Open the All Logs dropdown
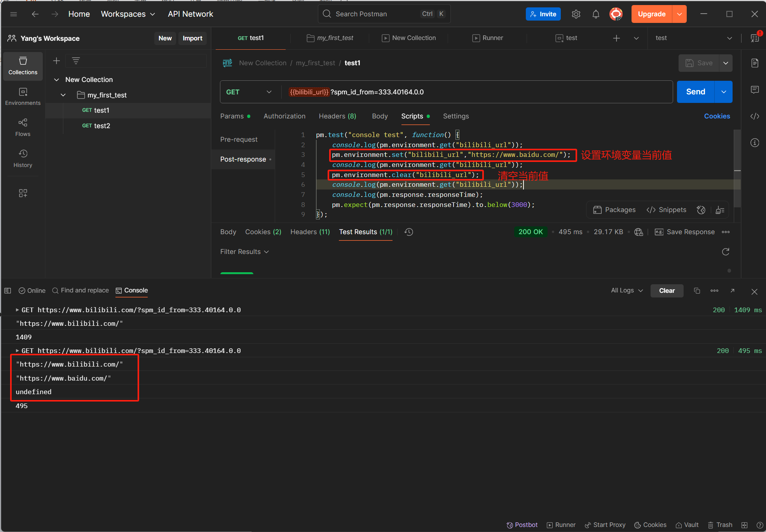Viewport: 766px width, 532px height. coord(627,290)
